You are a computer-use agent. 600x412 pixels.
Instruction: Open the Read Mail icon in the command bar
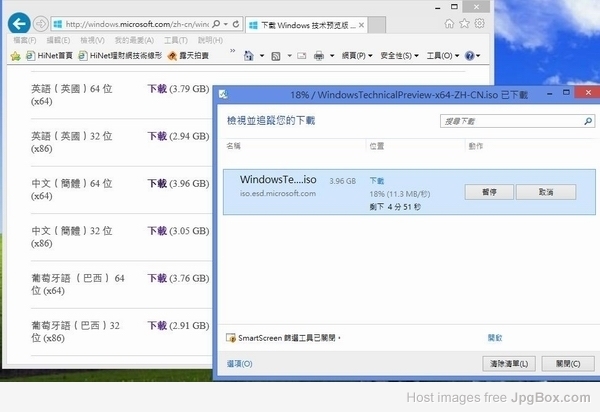[x=301, y=56]
